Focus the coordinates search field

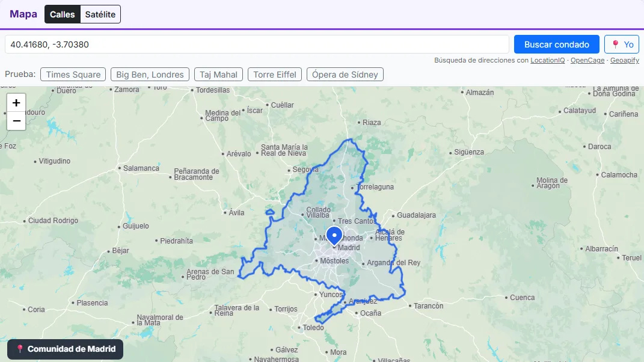click(x=257, y=44)
